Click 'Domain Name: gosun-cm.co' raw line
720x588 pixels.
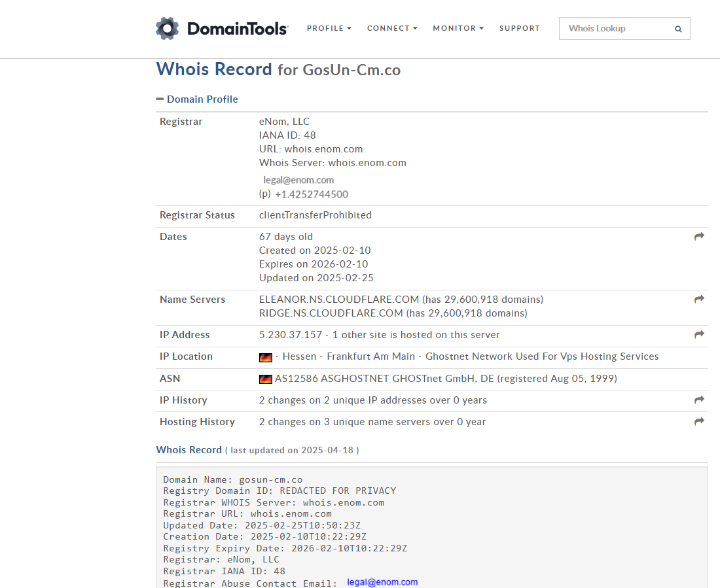pyautogui.click(x=233, y=479)
